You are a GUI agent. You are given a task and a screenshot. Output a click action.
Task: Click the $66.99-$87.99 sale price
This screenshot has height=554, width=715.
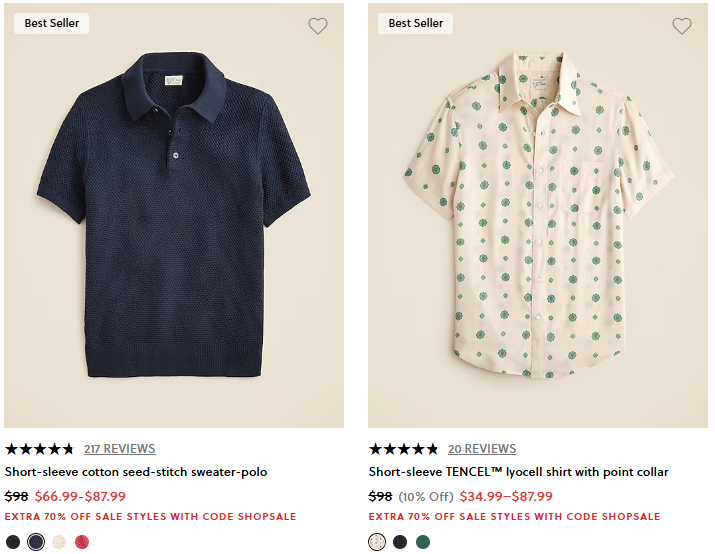click(x=80, y=496)
